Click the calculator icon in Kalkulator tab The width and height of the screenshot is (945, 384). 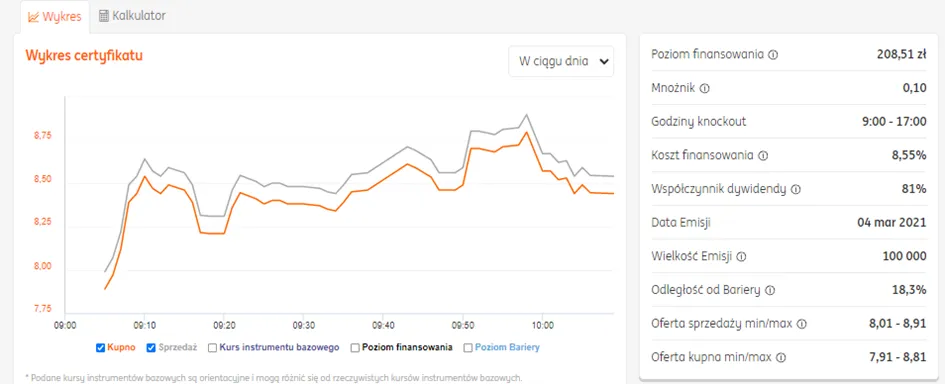pos(104,16)
